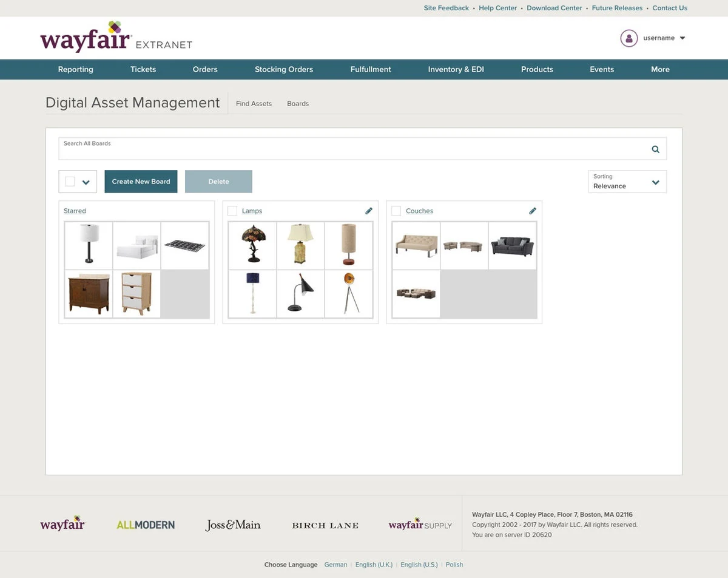The image size is (728, 578).
Task: Edit the Couches board pencil icon
Action: (x=533, y=211)
